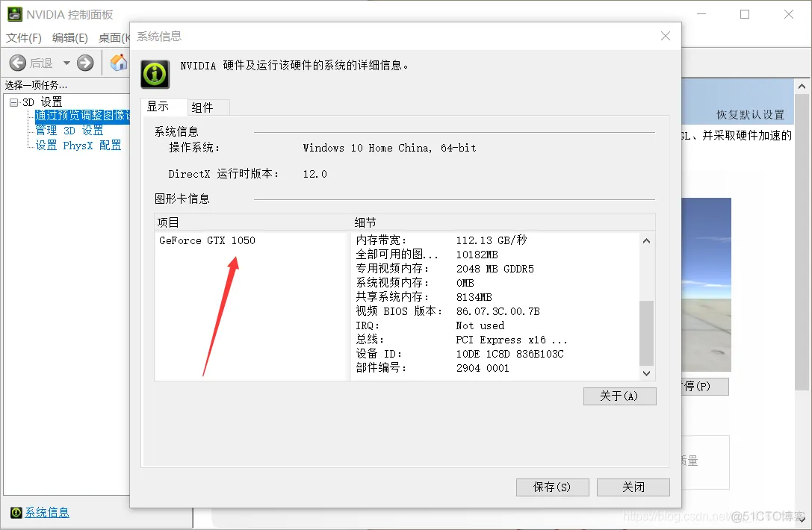812x530 pixels.
Task: Switch to the 组件 tab
Action: coord(208,107)
